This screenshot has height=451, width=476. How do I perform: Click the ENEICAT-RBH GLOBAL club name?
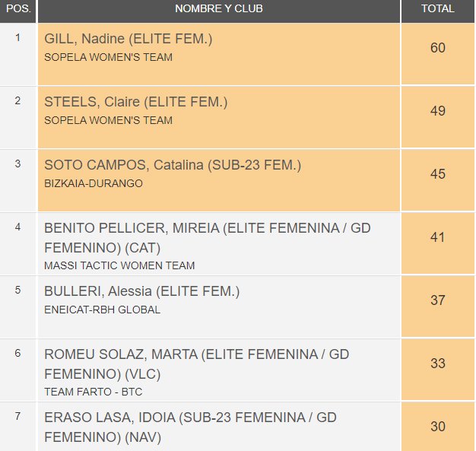point(103,310)
